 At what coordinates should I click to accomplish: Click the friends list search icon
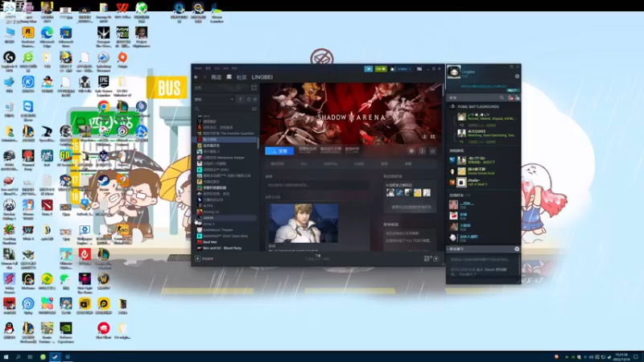click(502, 97)
